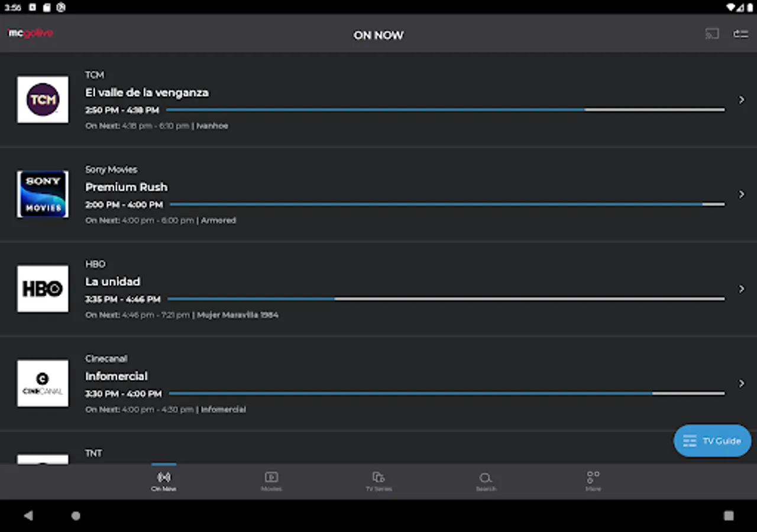Tap the mcgolive logo
This screenshot has height=532, width=757.
point(31,33)
